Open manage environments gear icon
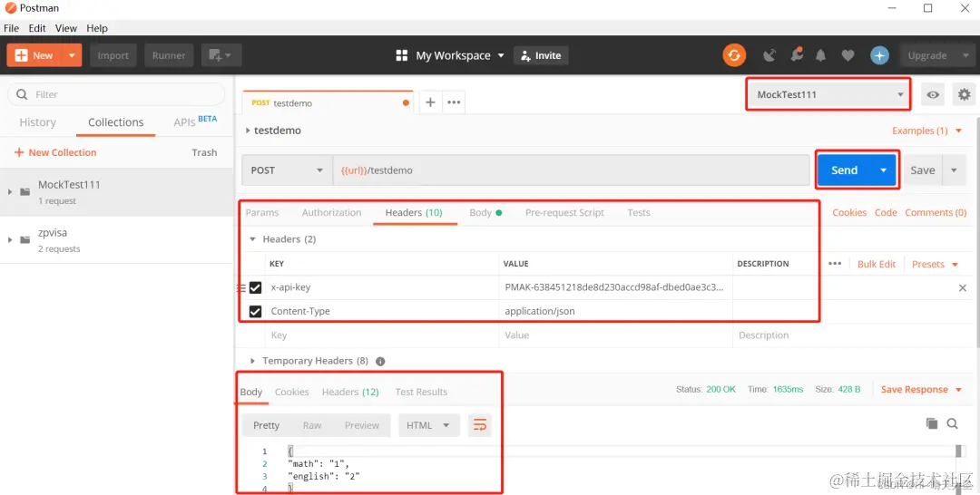 [x=965, y=95]
